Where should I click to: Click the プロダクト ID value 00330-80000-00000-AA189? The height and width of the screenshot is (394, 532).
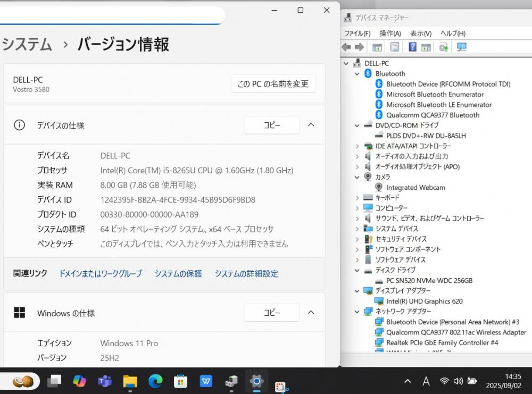149,214
